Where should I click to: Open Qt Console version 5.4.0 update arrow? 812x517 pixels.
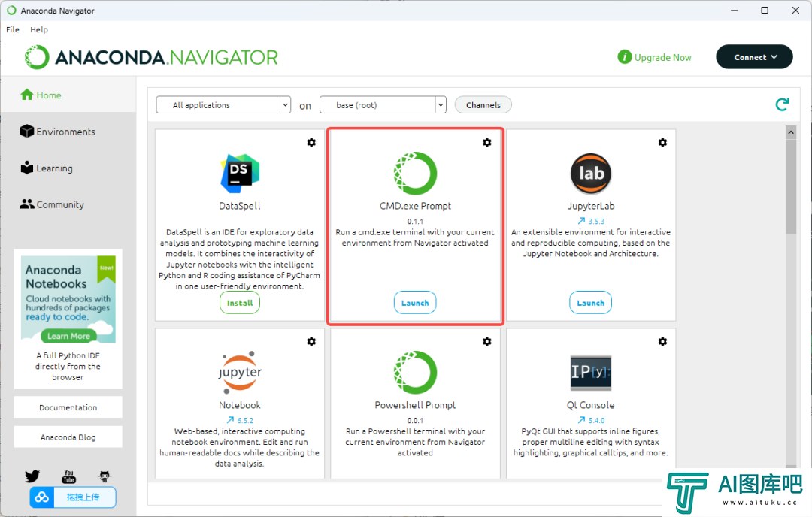pos(581,420)
